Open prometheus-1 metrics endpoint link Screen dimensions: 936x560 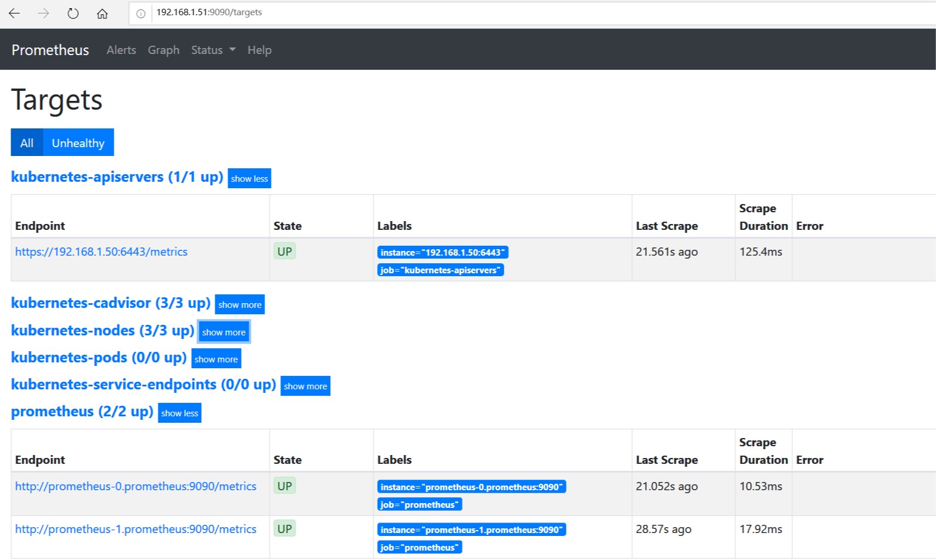point(136,529)
